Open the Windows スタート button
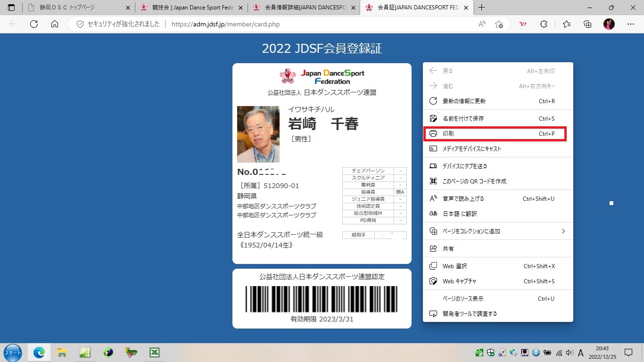This screenshot has width=644, height=362. click(x=13, y=353)
